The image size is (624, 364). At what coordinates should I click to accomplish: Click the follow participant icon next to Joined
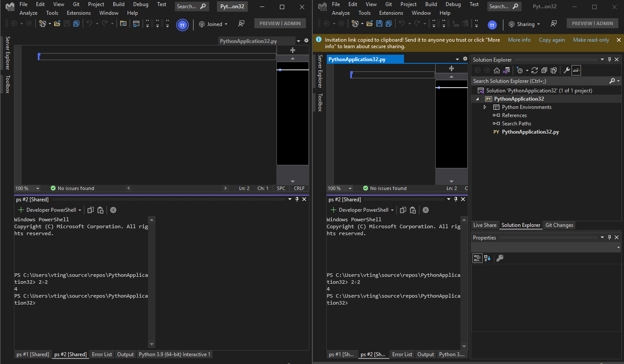pos(241,24)
